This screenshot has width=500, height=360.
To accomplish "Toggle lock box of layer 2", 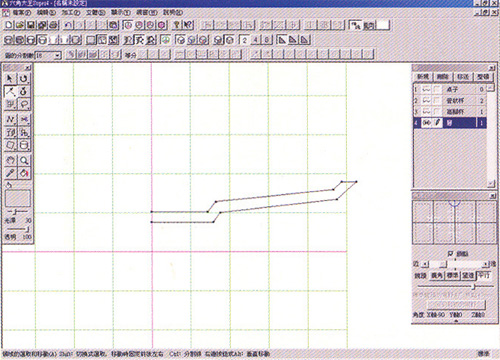I will (x=437, y=100).
